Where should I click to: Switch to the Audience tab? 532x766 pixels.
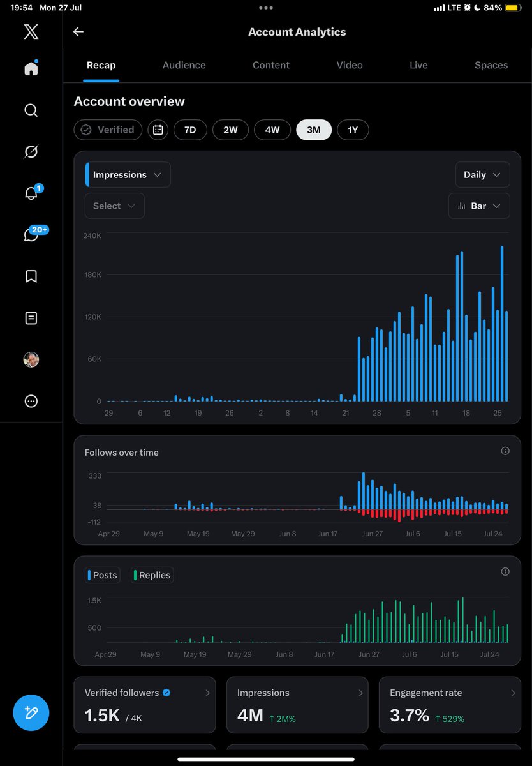tap(184, 65)
